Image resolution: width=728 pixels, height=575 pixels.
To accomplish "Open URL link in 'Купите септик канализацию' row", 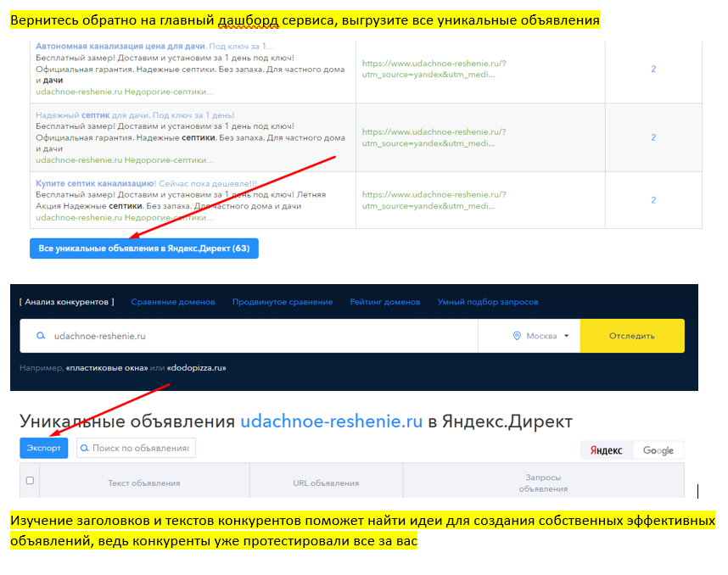I will [434, 200].
